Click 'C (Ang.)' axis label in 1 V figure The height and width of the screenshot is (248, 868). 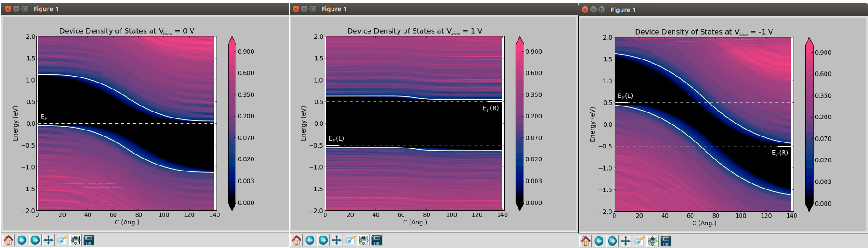[x=415, y=222]
